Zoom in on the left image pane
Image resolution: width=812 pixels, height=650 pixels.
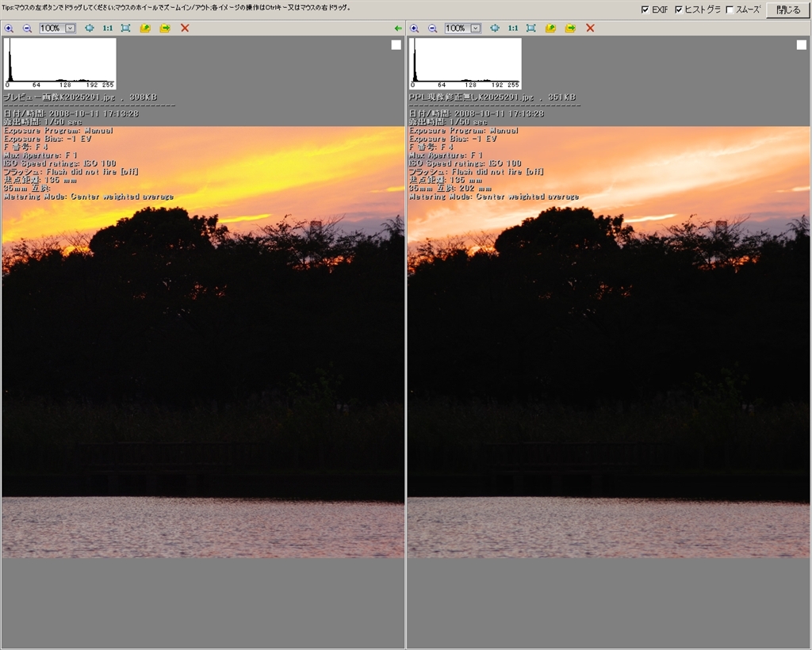tap(9, 29)
